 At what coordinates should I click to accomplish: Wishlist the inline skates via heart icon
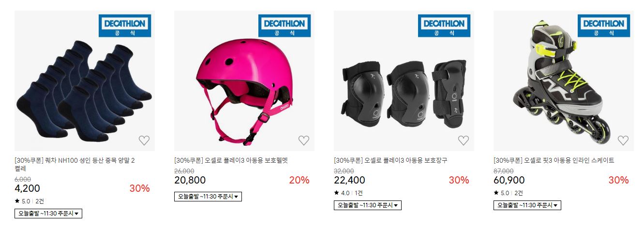[623, 140]
